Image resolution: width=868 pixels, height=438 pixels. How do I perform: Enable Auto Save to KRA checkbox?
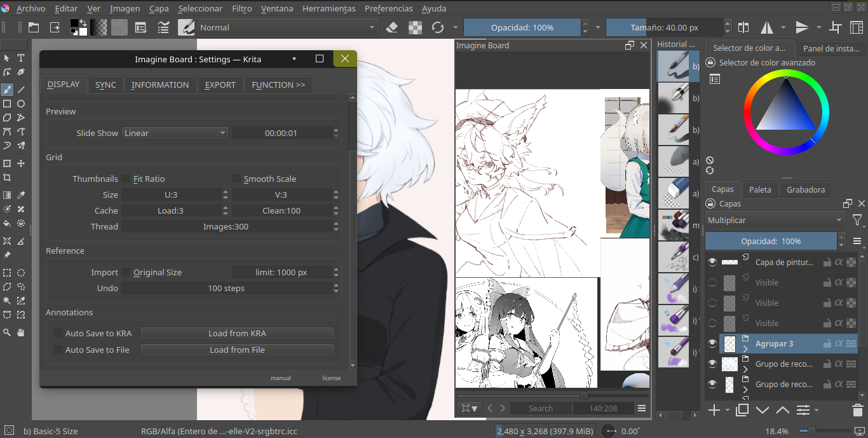pyautogui.click(x=58, y=333)
